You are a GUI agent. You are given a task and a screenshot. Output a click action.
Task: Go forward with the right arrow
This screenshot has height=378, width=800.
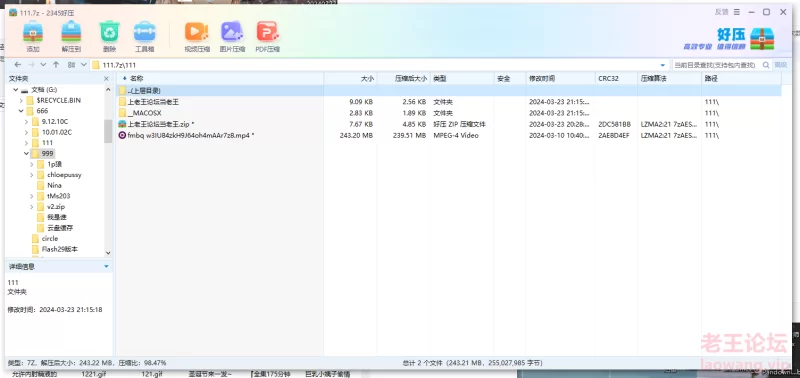click(31, 65)
